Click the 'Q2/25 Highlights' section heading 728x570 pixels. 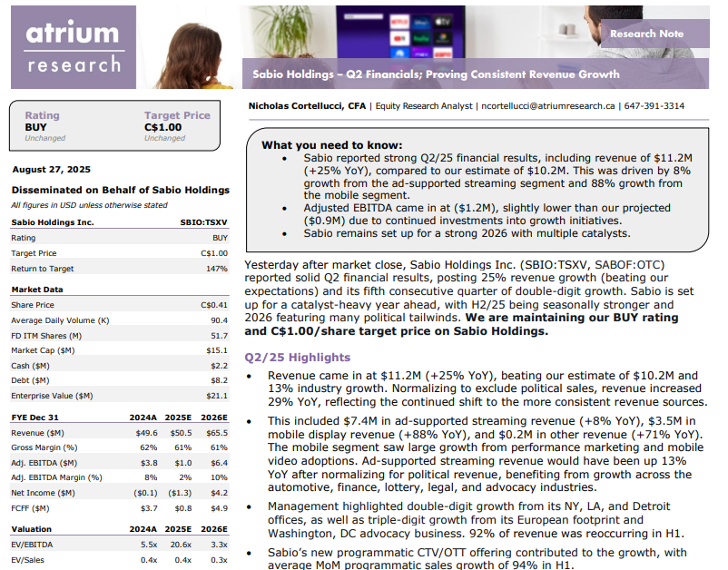tap(298, 358)
